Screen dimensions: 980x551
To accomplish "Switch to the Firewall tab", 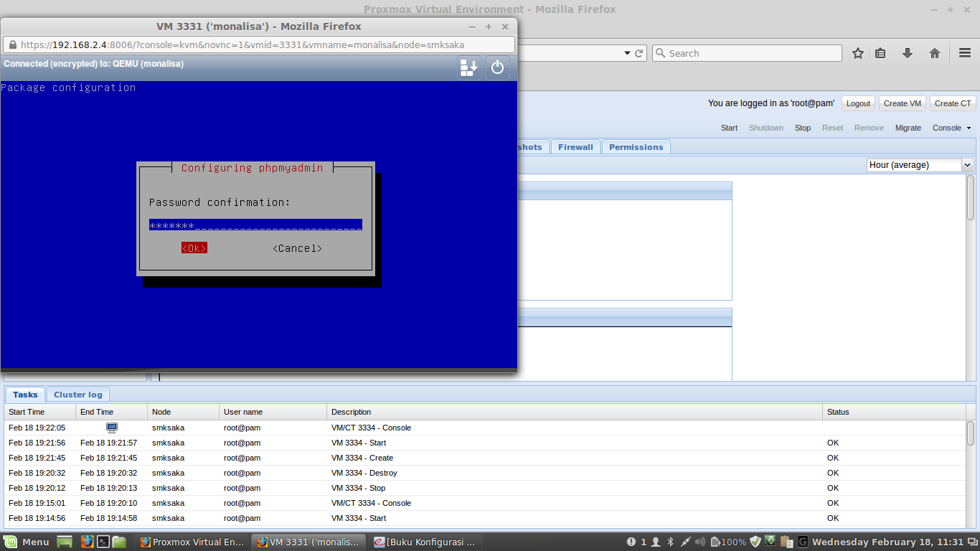I will (x=575, y=147).
